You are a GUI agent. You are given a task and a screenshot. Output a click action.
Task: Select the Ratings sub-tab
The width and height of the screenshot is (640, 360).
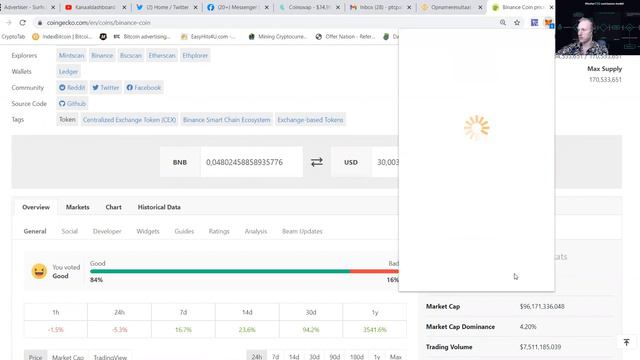point(219,231)
